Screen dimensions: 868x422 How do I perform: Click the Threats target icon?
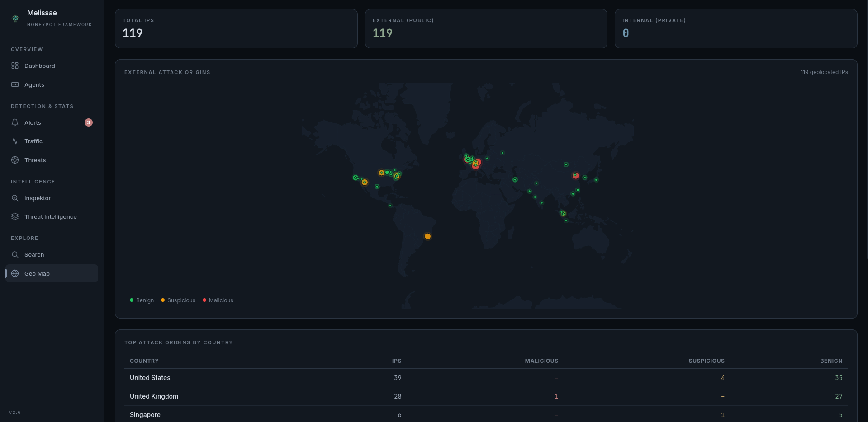pyautogui.click(x=15, y=160)
